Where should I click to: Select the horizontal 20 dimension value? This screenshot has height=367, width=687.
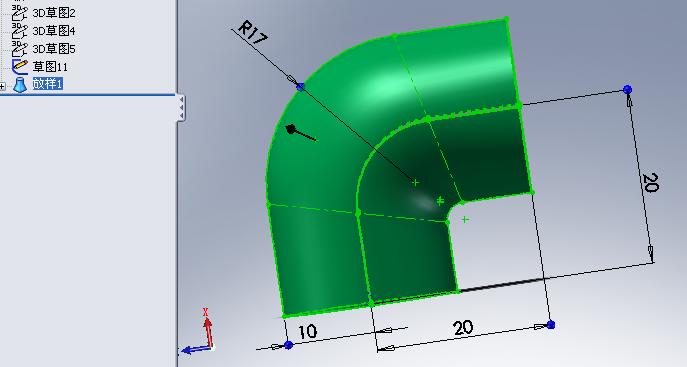tap(463, 328)
